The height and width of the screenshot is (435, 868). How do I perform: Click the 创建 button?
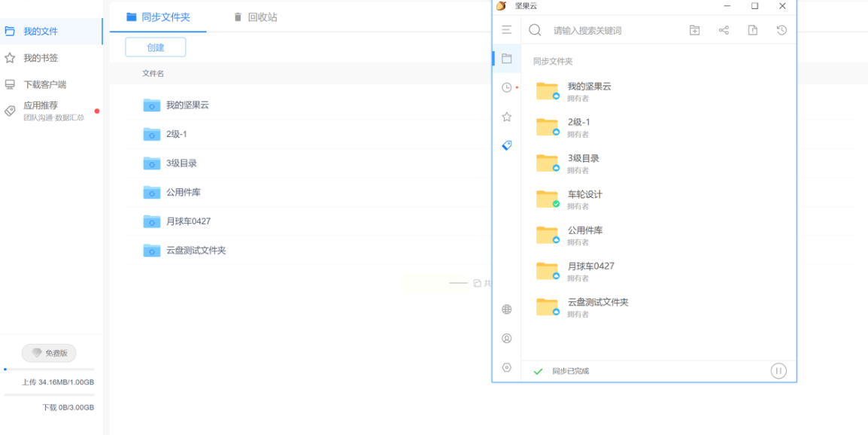click(156, 47)
